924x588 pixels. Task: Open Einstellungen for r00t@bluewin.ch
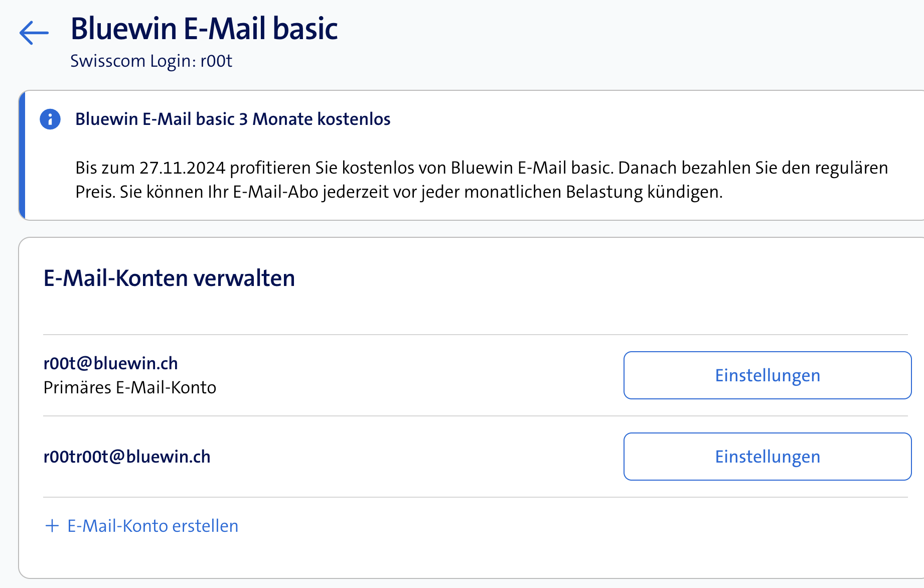[x=767, y=375]
